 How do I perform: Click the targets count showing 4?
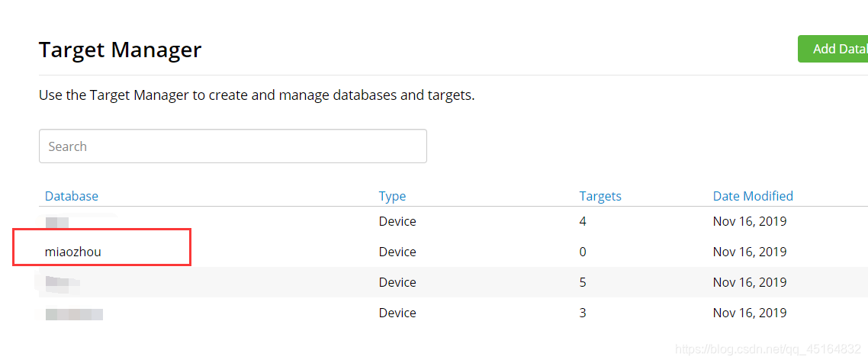coord(583,222)
